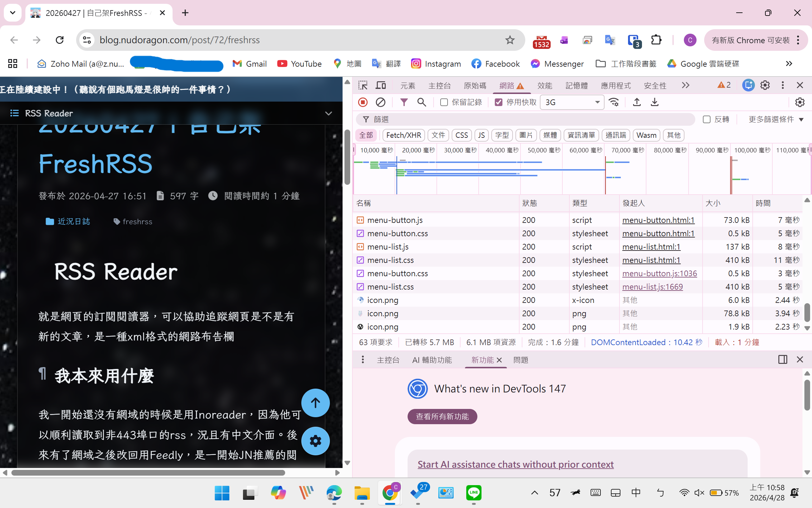Open the Windows Start menu
The image size is (812, 508).
[222, 493]
